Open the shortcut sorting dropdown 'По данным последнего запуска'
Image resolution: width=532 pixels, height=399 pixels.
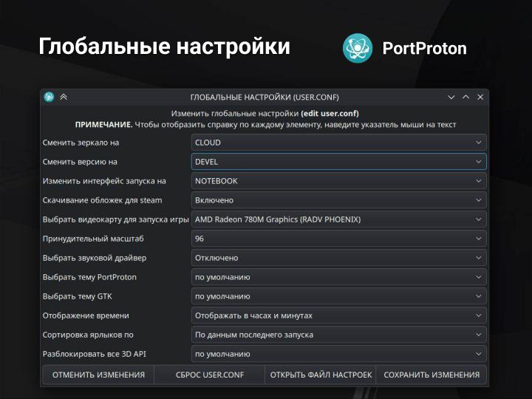coord(338,335)
